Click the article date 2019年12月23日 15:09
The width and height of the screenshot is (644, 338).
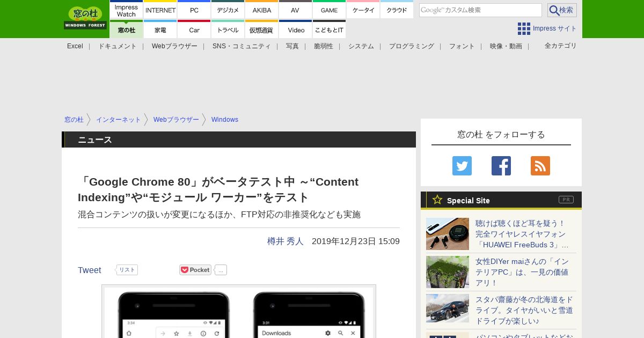[356, 241]
